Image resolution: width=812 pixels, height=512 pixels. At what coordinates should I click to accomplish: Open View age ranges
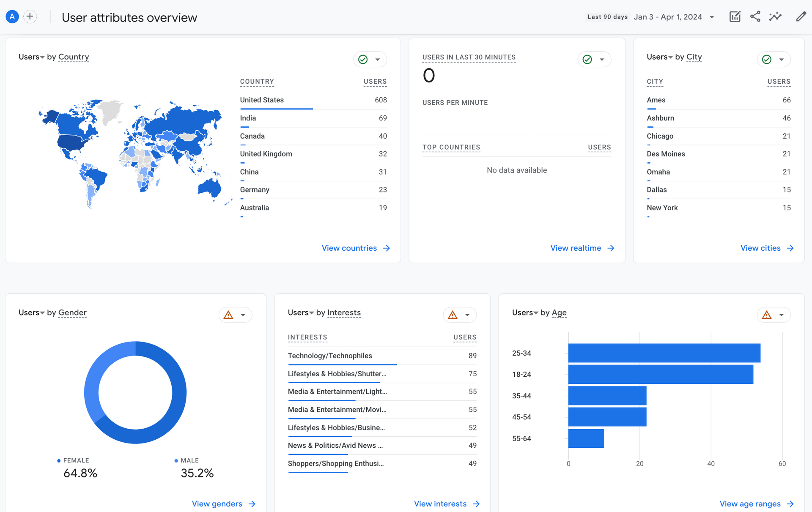tap(750, 504)
